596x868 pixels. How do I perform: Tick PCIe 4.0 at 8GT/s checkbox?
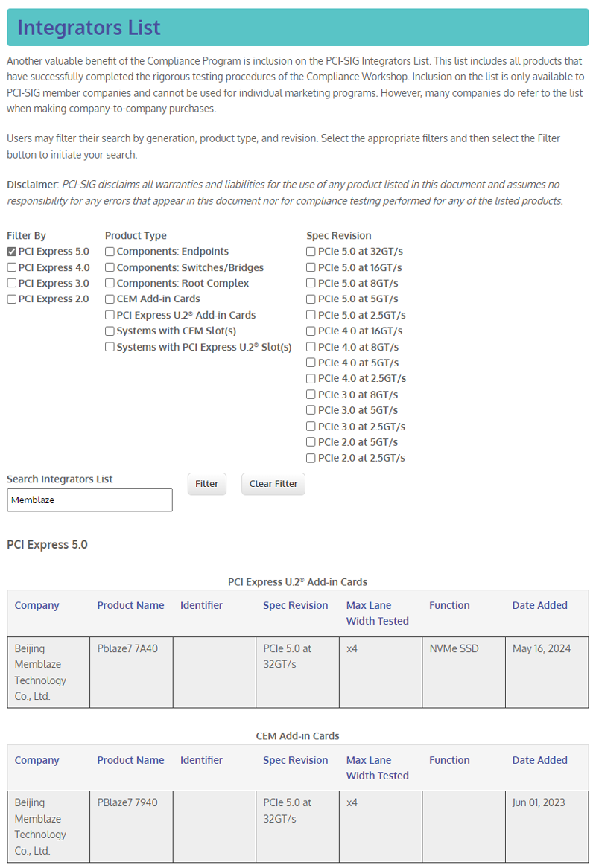pyautogui.click(x=311, y=347)
